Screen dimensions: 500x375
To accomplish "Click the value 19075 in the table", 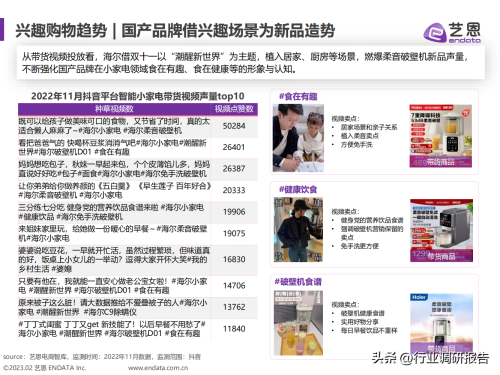I will 234,233.
